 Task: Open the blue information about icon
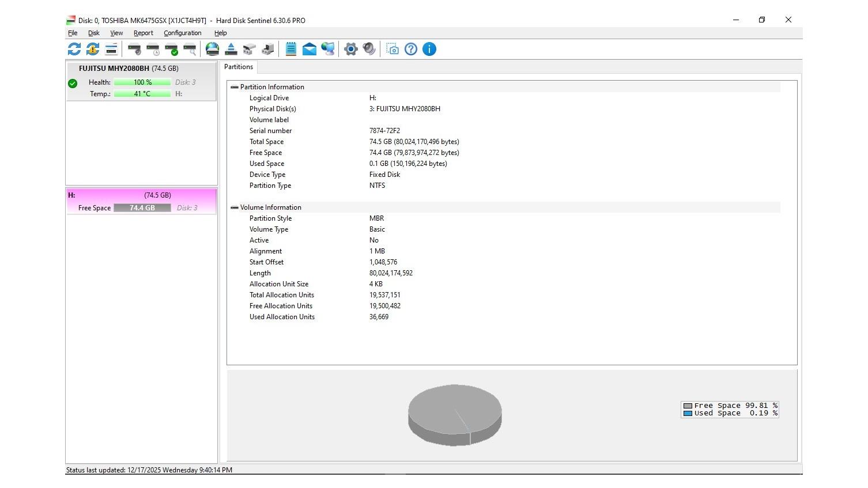pos(429,49)
